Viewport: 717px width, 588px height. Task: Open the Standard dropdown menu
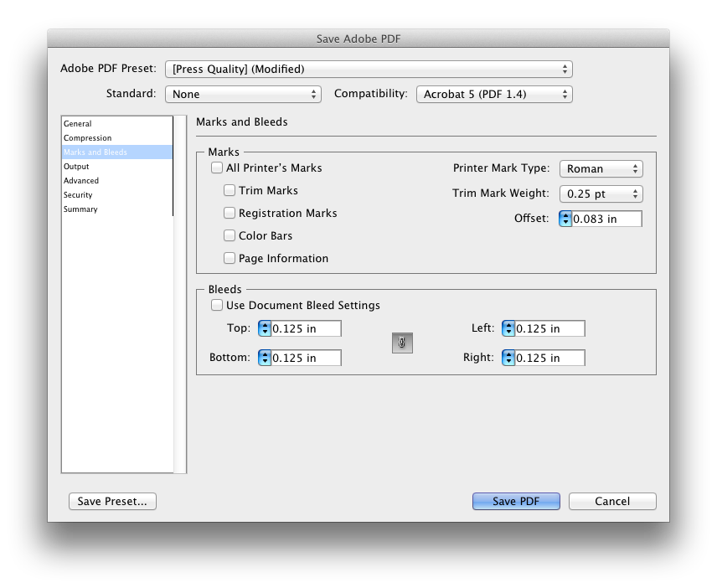pyautogui.click(x=243, y=94)
